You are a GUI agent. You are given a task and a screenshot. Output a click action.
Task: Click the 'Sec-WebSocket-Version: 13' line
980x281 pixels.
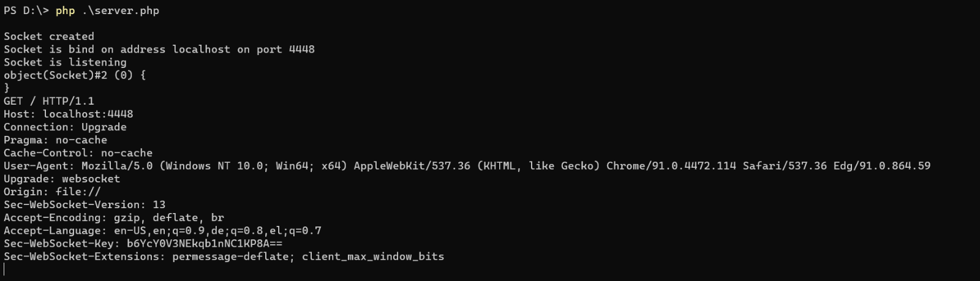pyautogui.click(x=85, y=204)
